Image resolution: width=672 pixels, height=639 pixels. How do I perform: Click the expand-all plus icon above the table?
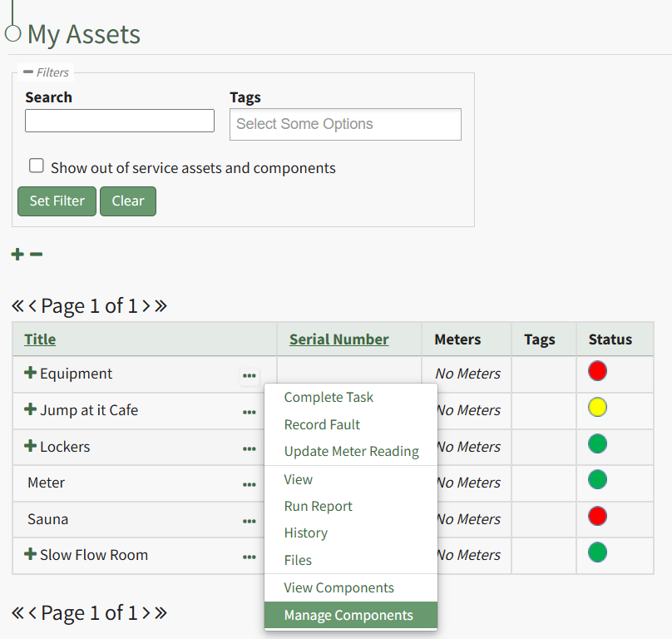tap(17, 254)
